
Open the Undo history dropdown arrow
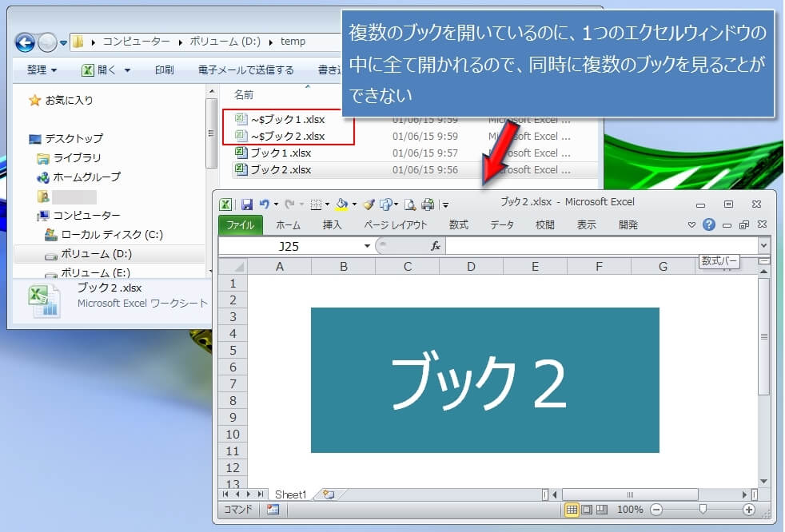(276, 204)
